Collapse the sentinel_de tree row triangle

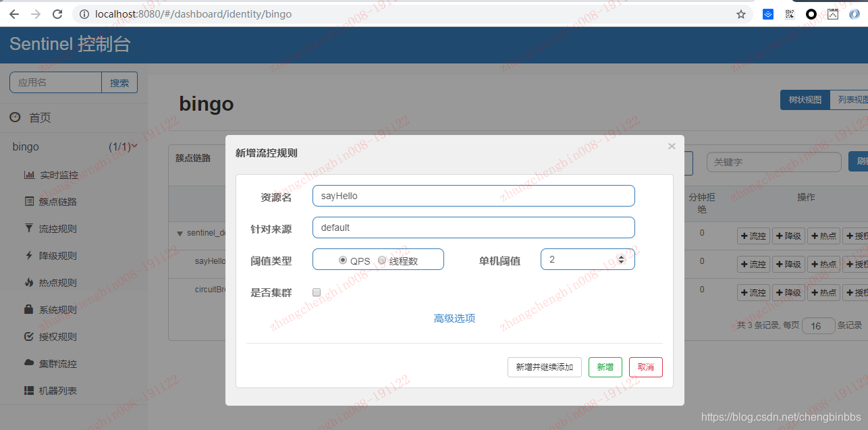pyautogui.click(x=180, y=234)
